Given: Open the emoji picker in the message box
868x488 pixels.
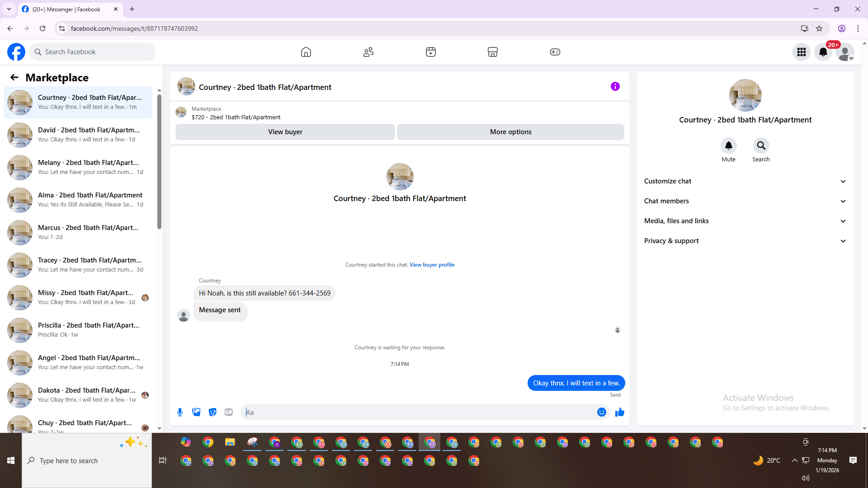Looking at the screenshot, I should point(601,412).
